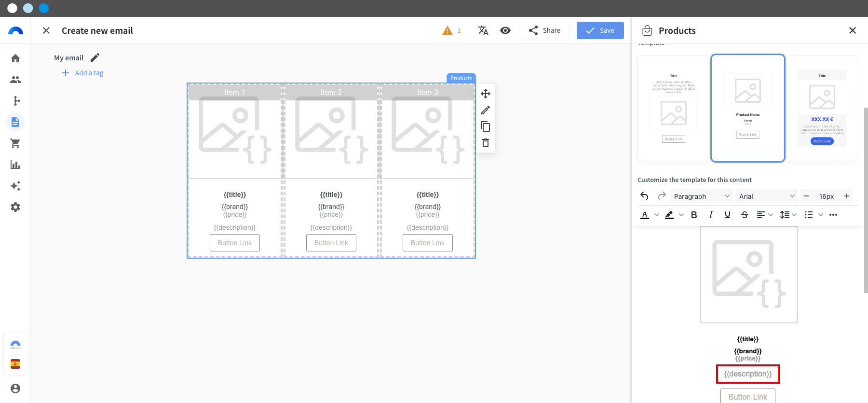Image resolution: width=868 pixels, height=403 pixels.
Task: Click the Add a tag link
Action: pos(82,73)
